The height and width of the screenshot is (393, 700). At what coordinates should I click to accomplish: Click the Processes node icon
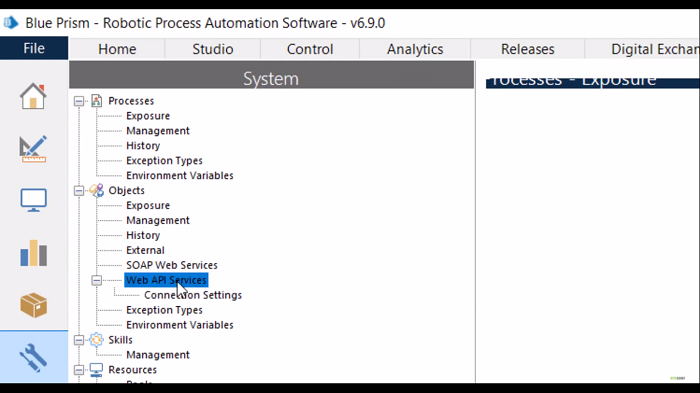[96, 101]
